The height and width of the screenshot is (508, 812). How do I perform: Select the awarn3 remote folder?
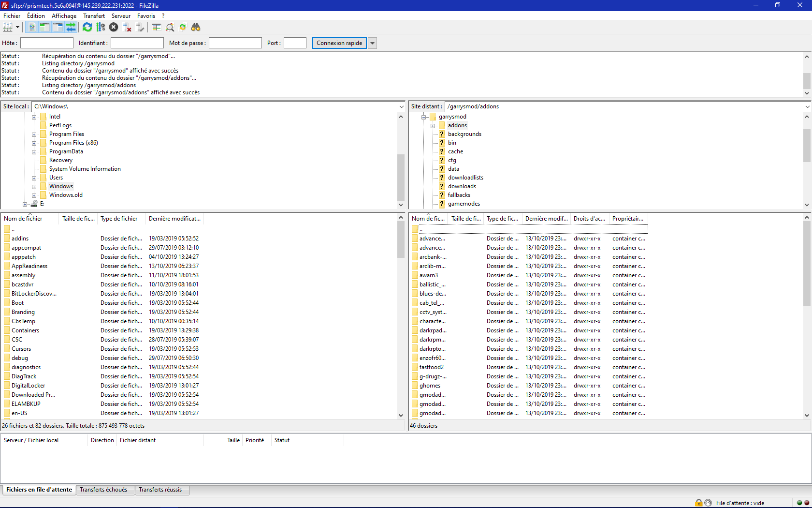[429, 275]
